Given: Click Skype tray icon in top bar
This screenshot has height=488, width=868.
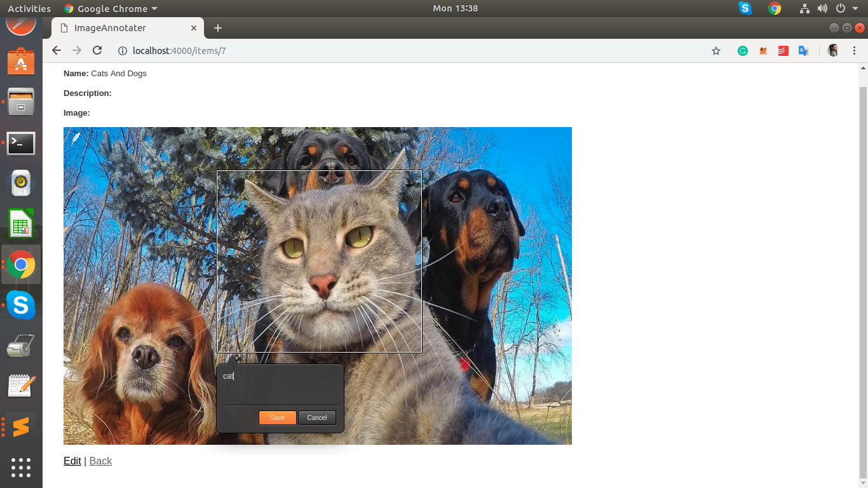Looking at the screenshot, I should pos(745,8).
